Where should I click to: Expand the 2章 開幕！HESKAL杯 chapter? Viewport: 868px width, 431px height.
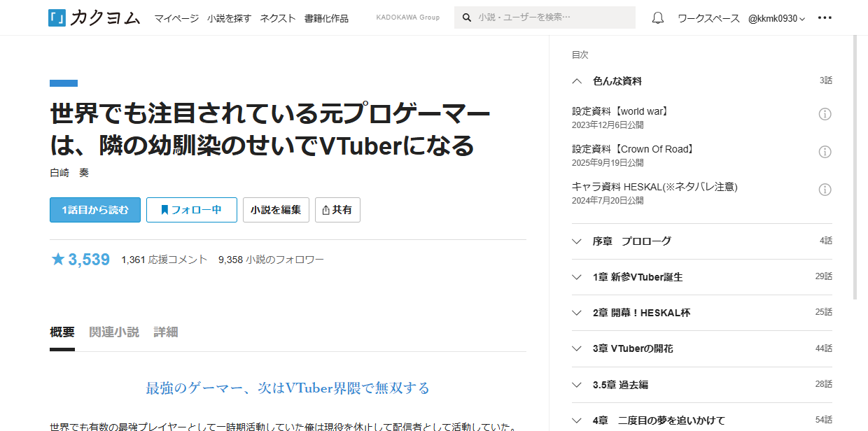pos(577,313)
